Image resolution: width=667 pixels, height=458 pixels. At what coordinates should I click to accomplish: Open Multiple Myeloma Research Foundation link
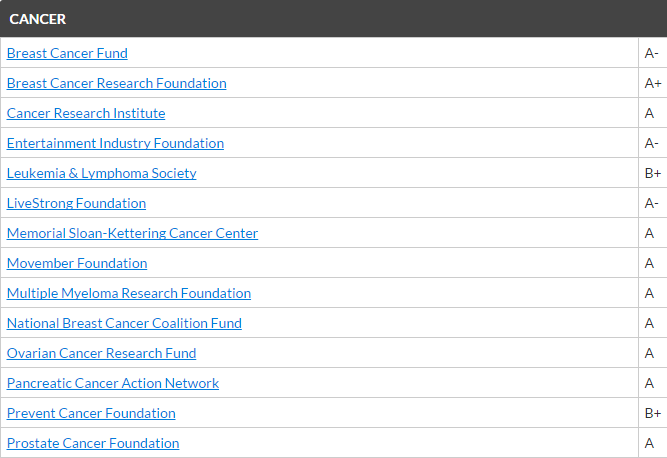pyautogui.click(x=129, y=293)
